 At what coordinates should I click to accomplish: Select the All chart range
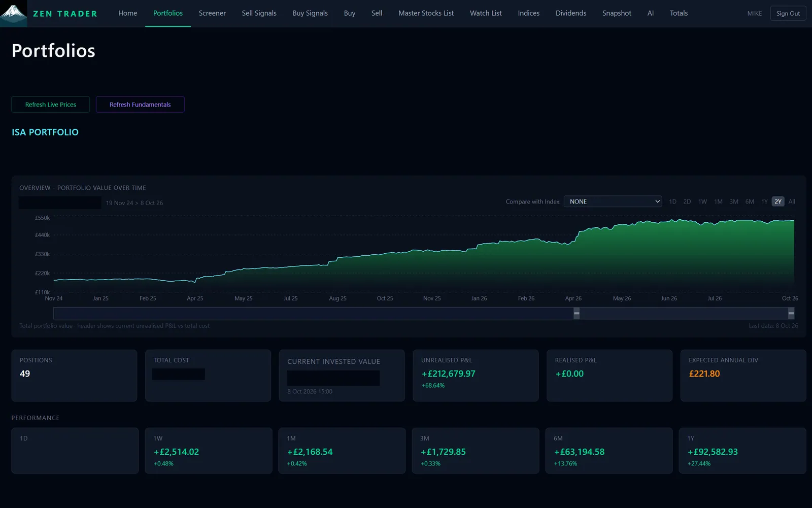pos(792,201)
